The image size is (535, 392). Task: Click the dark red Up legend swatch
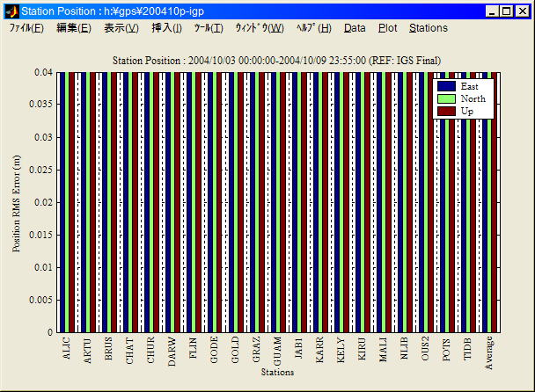tap(446, 111)
